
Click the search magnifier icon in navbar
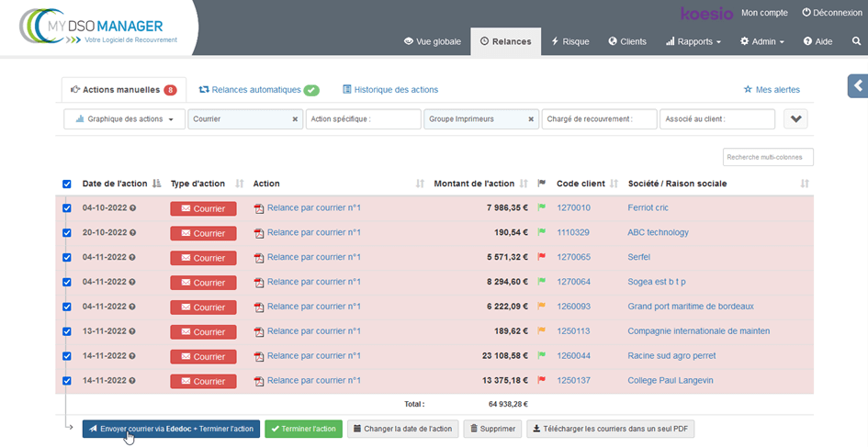tap(856, 41)
